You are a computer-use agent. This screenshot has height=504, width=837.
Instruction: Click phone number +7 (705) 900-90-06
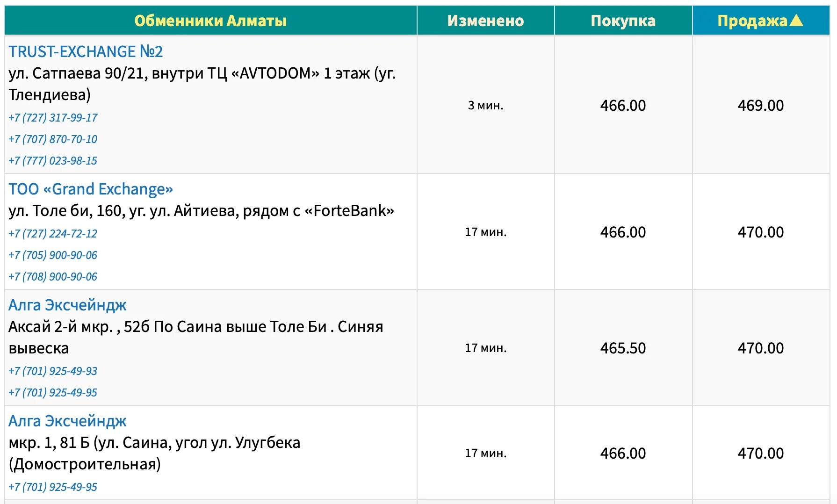click(x=53, y=255)
